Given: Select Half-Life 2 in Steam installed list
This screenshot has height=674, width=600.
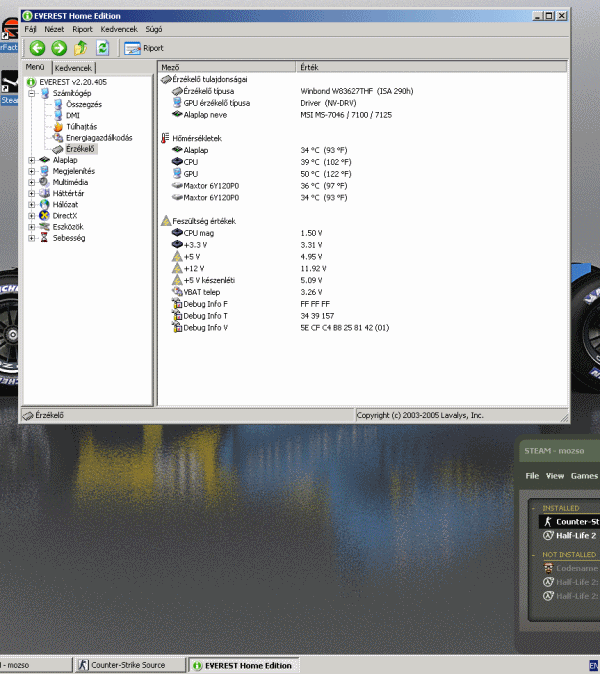Looking at the screenshot, I should pos(571,536).
